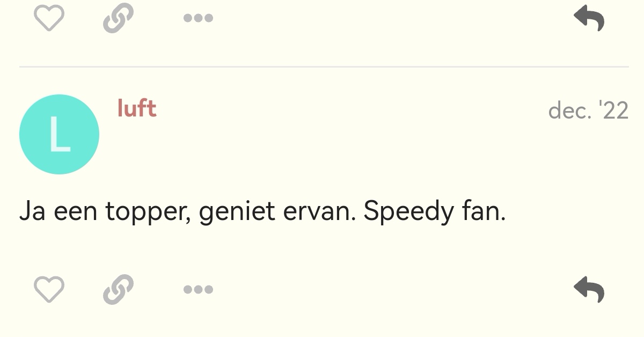Tap the chain-link icon below 'Ja een topper'
Image resolution: width=644 pixels, height=337 pixels.
pyautogui.click(x=118, y=289)
